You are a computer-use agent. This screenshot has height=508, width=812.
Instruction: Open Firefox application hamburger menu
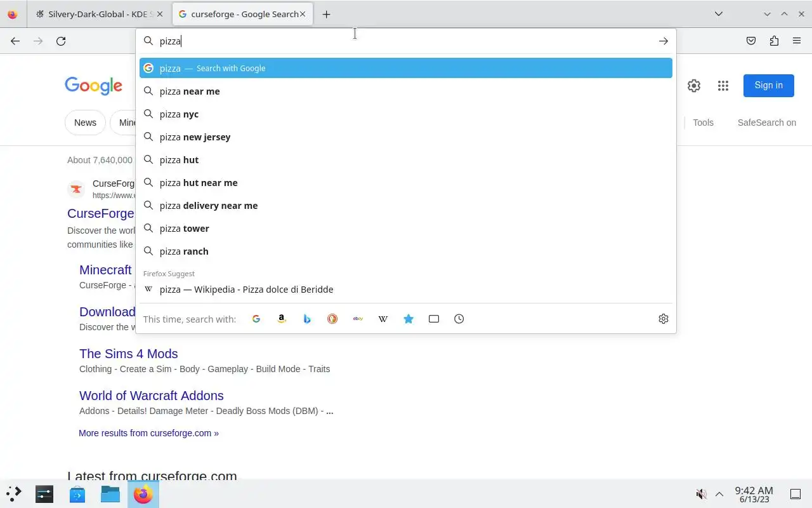(x=797, y=41)
